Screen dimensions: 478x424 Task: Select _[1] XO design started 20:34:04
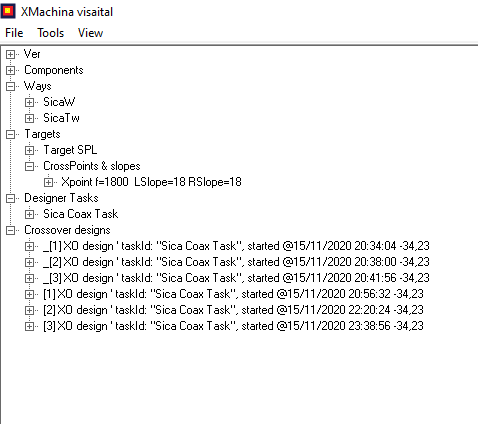point(236,246)
